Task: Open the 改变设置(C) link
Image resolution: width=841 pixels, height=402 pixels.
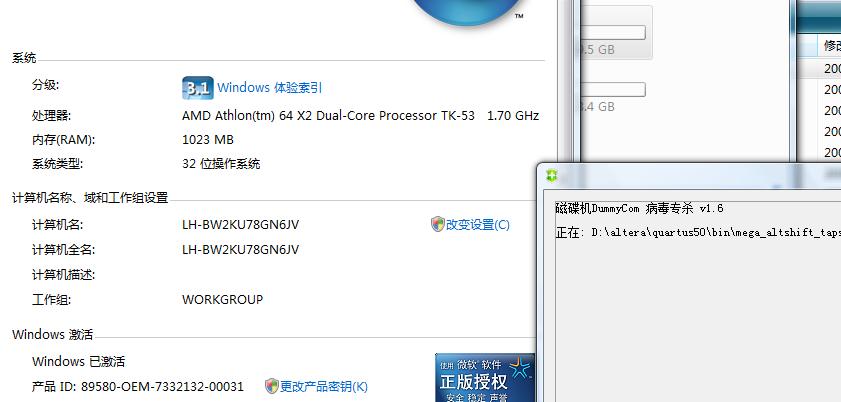Action: point(477,225)
